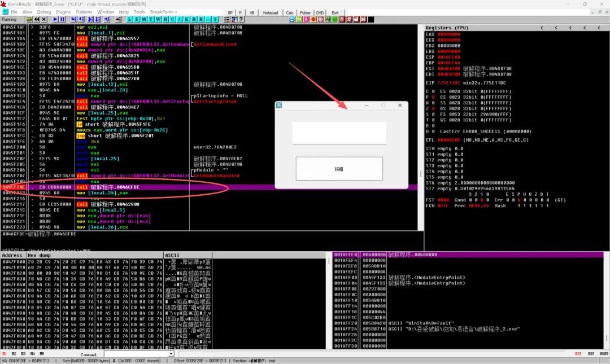The height and width of the screenshot is (364, 610).
Task: Step into with the first step icon
Action: [x=73, y=19]
